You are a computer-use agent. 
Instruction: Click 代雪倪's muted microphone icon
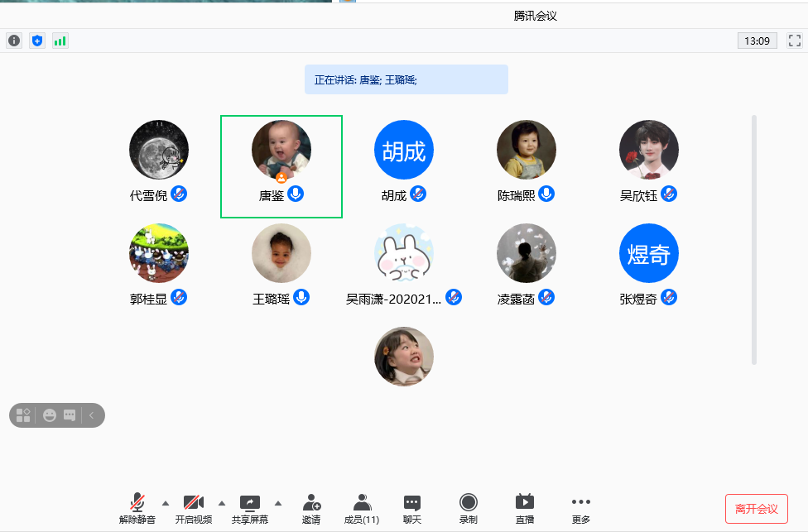tap(179, 194)
